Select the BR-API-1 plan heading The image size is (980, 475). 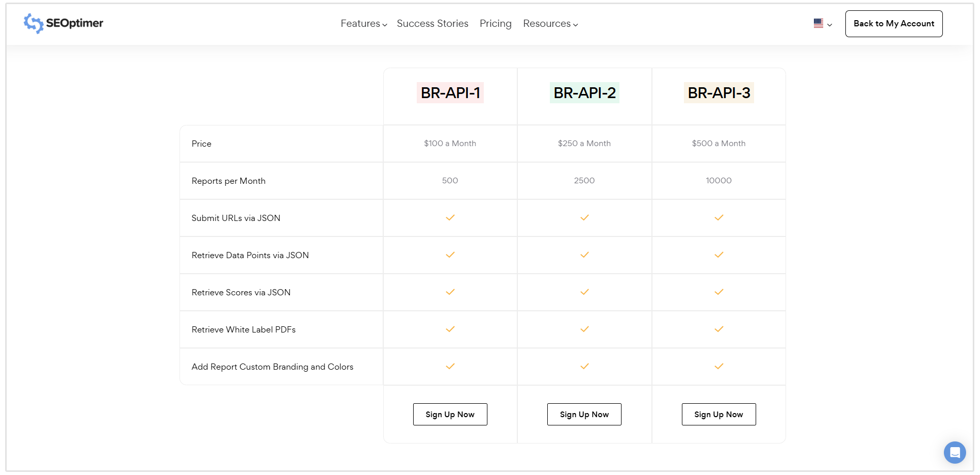click(x=450, y=93)
